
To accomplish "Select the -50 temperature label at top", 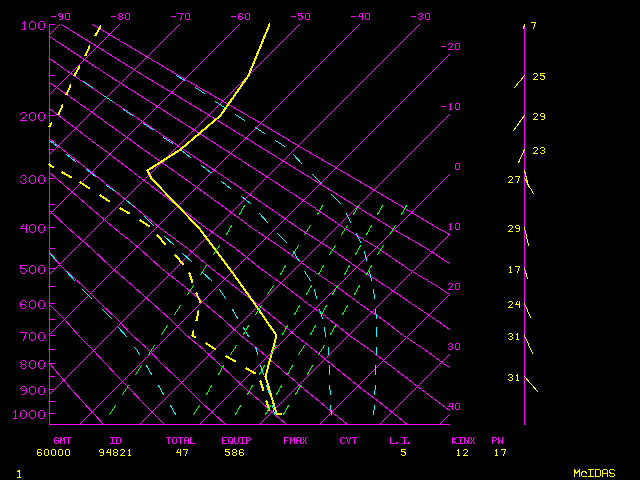I will coord(300,17).
